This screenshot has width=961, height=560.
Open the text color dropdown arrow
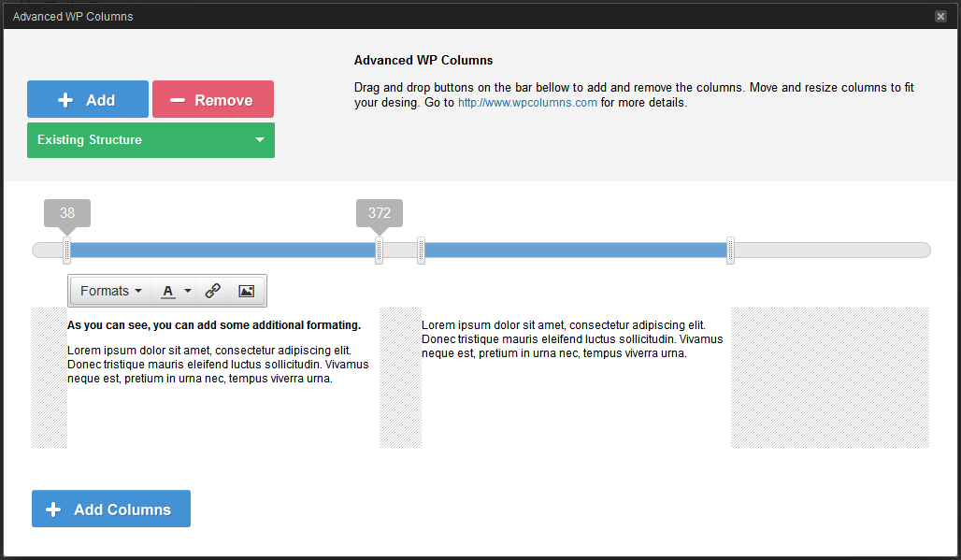pyautogui.click(x=188, y=291)
